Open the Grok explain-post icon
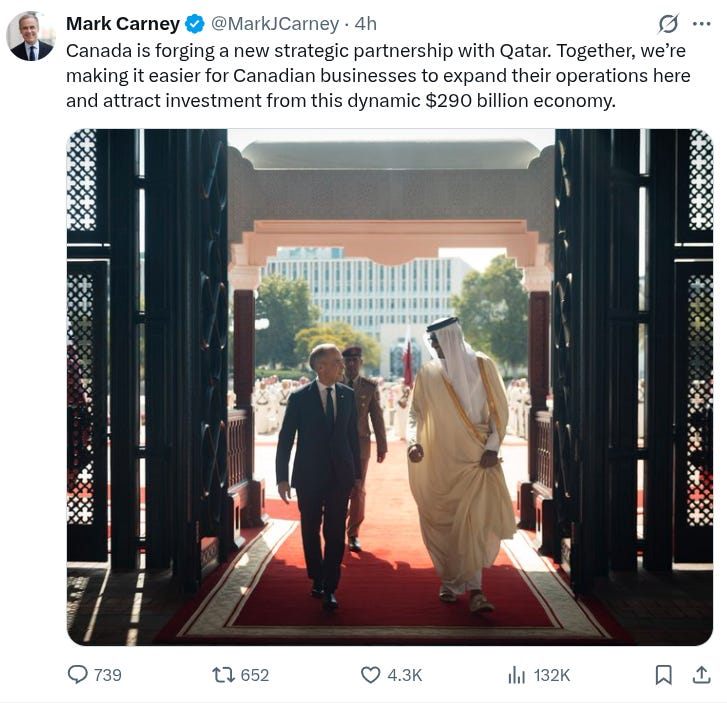 [x=668, y=24]
